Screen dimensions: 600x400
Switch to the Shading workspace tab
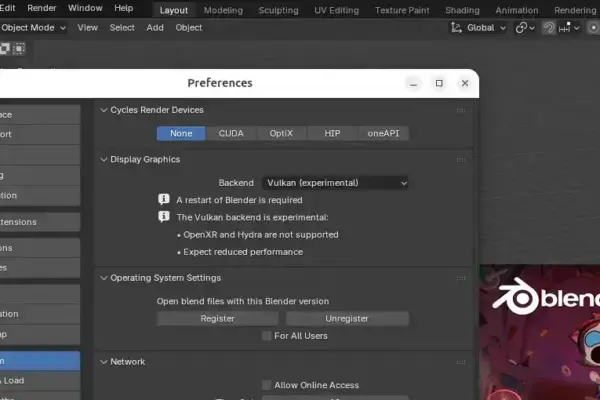coord(462,10)
